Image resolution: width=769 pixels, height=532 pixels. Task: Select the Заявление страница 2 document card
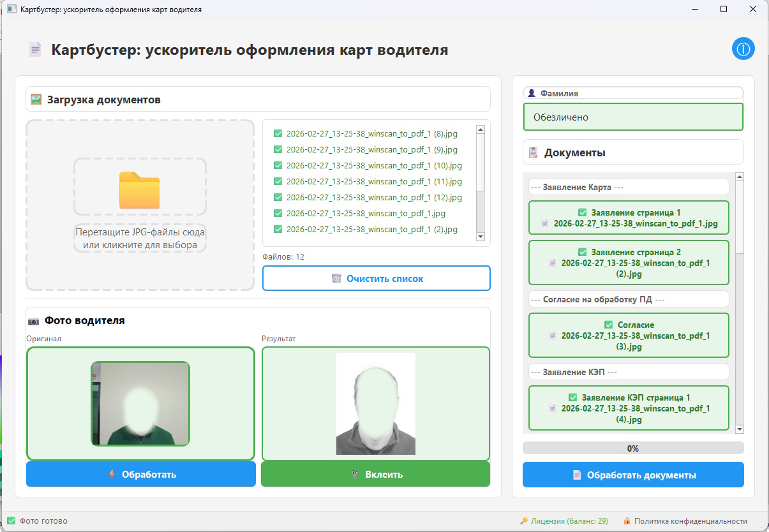629,262
